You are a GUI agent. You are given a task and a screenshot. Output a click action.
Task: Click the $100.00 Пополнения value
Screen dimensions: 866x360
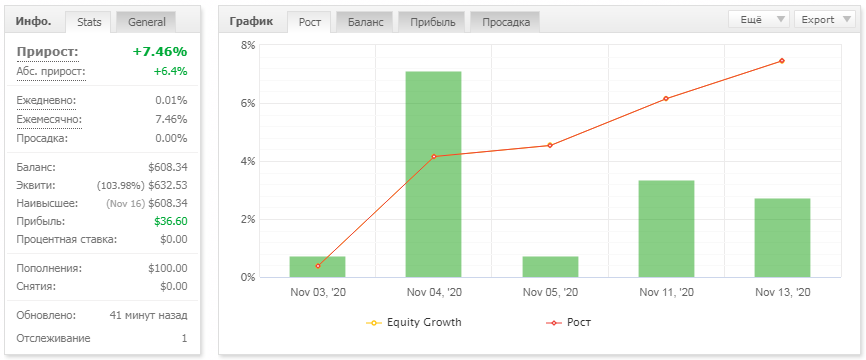(168, 268)
